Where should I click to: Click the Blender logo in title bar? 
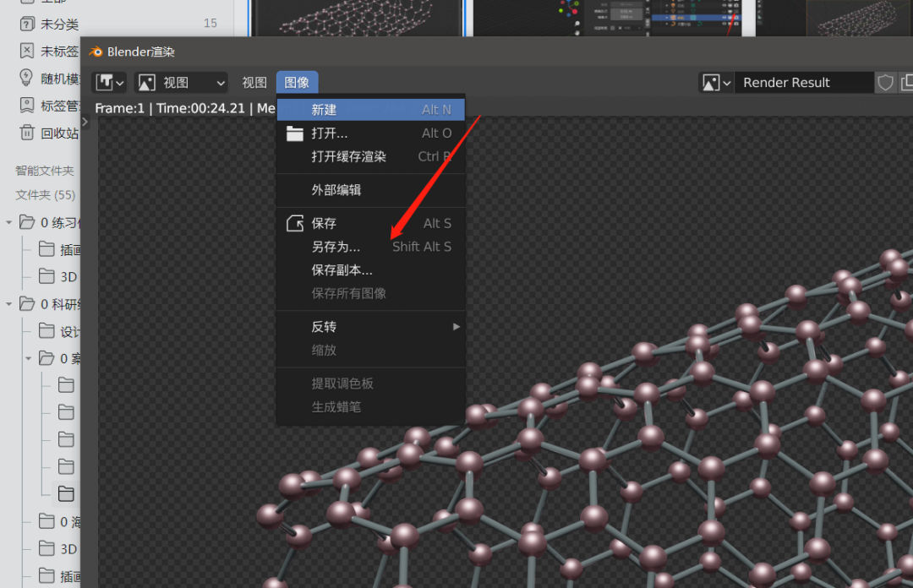click(96, 52)
